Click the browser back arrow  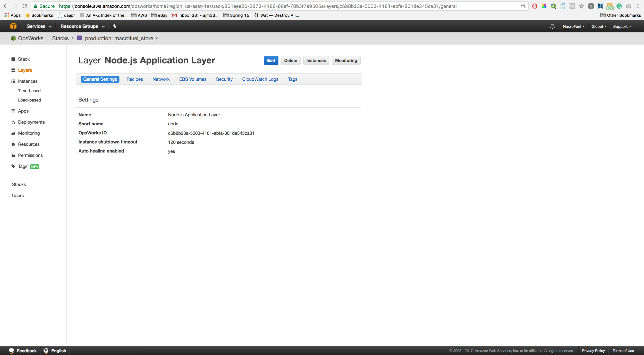(x=6, y=6)
